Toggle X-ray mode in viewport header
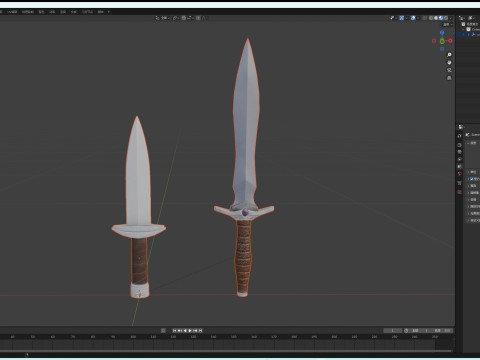480x360 pixels. (x=424, y=18)
